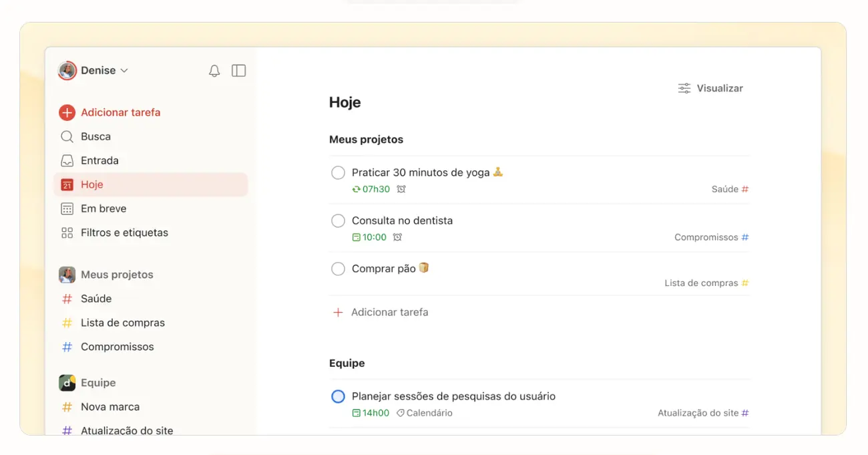
Task: Switch to the Hoje view
Action: click(93, 184)
